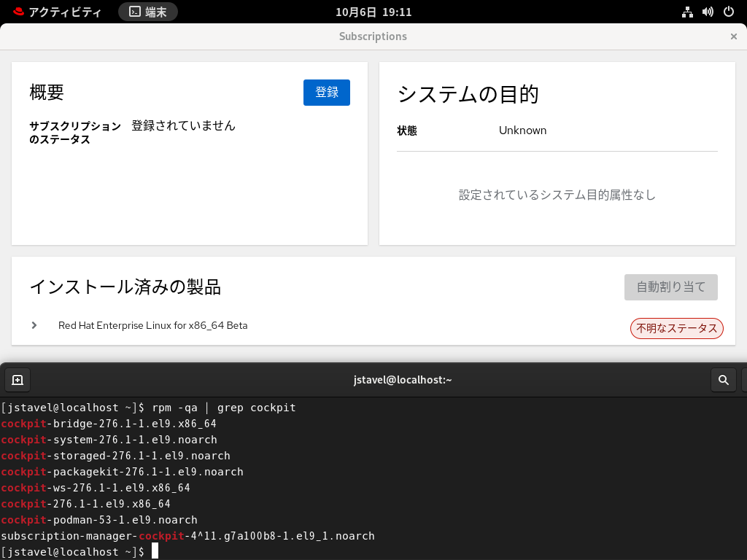Click the Red Hat Enterprise Linux for x86_64 Beta text
Viewport: 747px width, 560px height.
(x=153, y=325)
